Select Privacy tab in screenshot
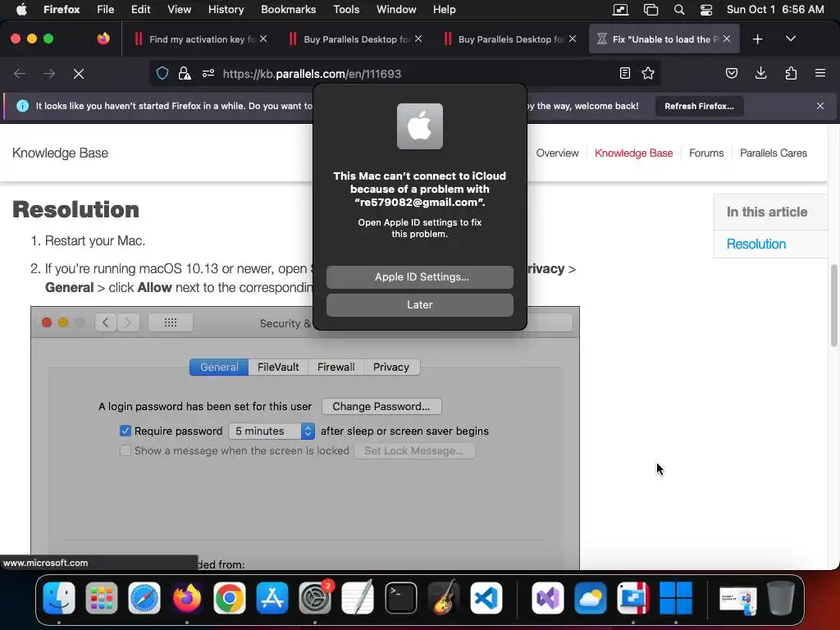 tap(391, 367)
